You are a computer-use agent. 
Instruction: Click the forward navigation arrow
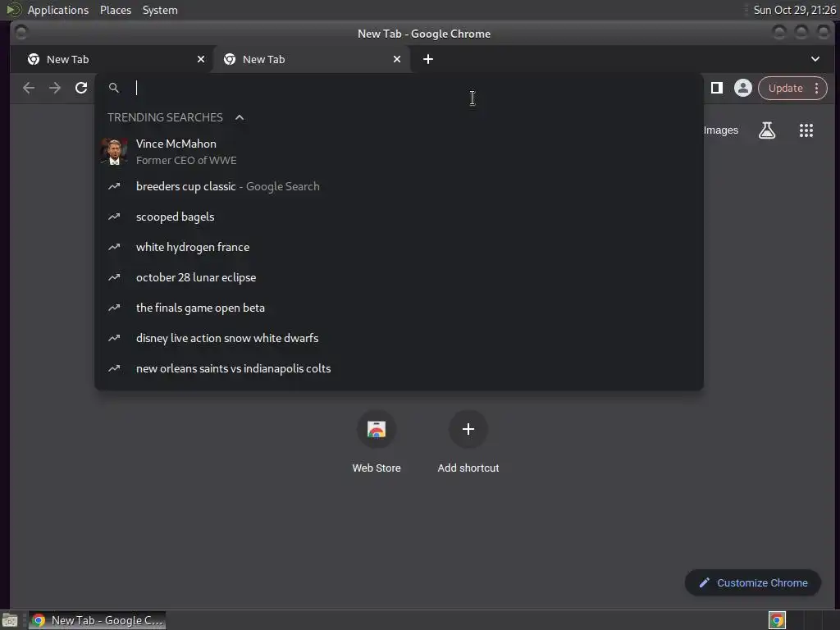55,88
